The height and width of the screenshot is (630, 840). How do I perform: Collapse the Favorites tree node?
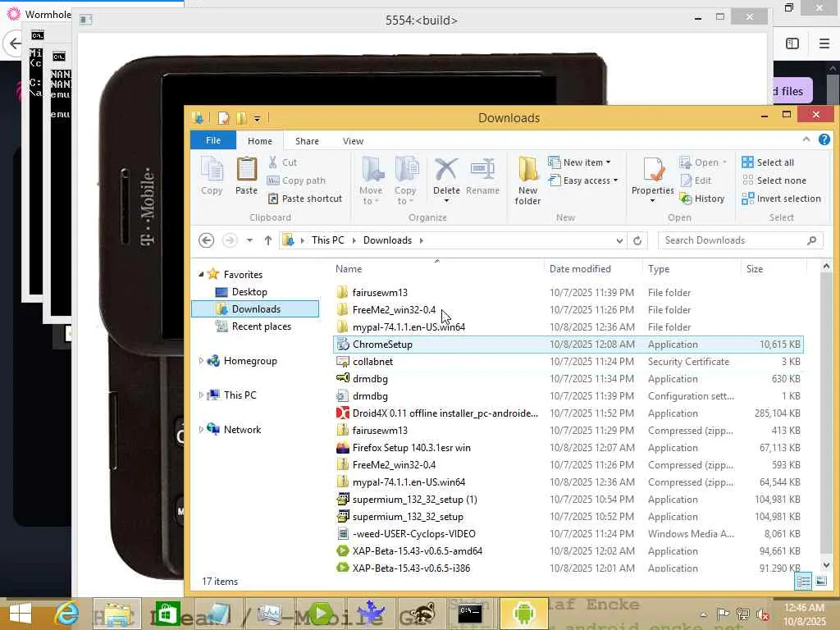[x=201, y=274]
